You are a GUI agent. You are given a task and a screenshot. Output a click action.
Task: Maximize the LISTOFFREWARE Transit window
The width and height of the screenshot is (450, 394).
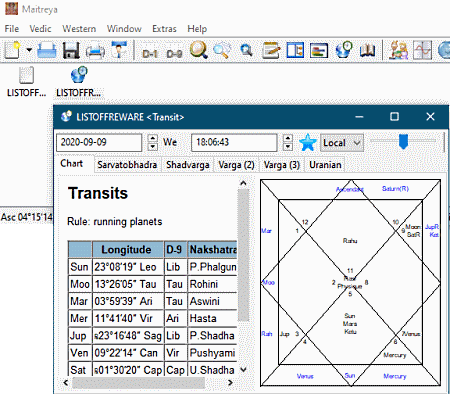(x=394, y=116)
